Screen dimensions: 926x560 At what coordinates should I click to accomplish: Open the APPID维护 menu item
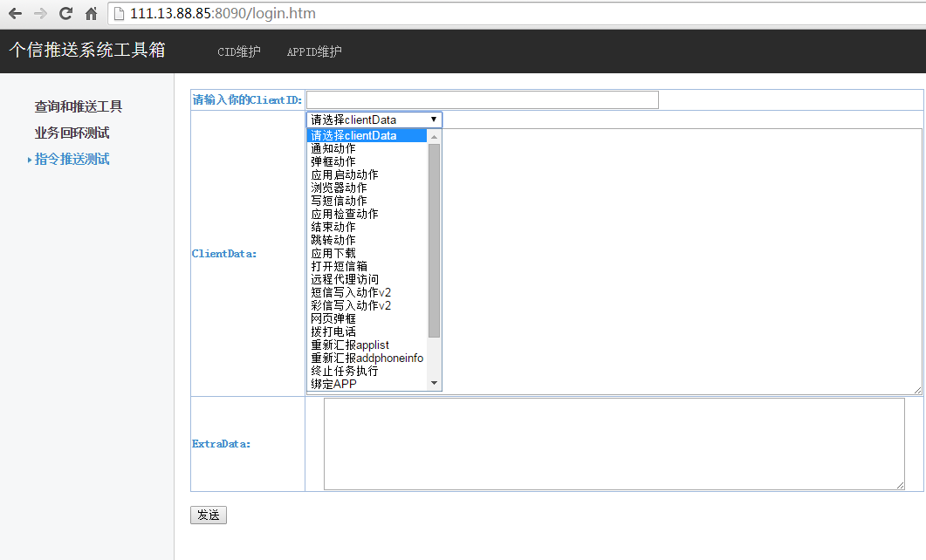pyautogui.click(x=314, y=52)
